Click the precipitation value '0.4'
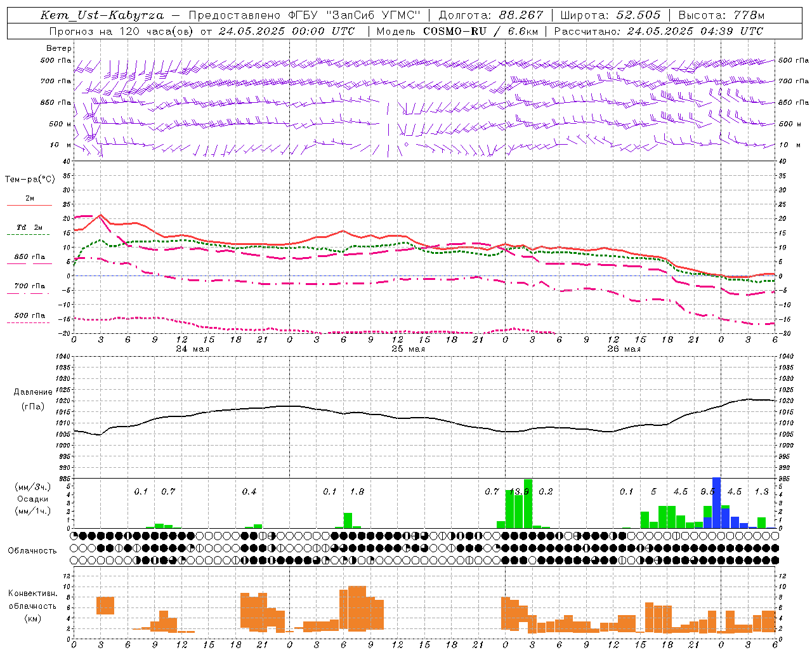812x650 pixels. (x=249, y=492)
